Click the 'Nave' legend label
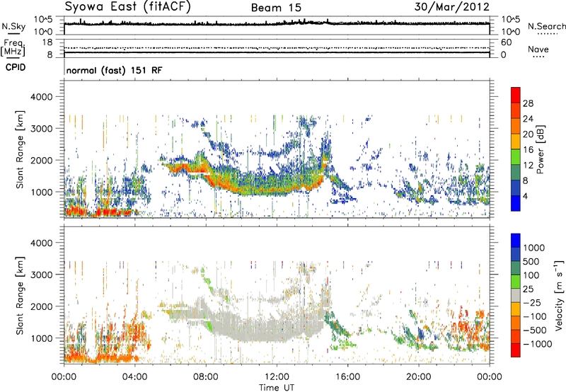 (538, 49)
